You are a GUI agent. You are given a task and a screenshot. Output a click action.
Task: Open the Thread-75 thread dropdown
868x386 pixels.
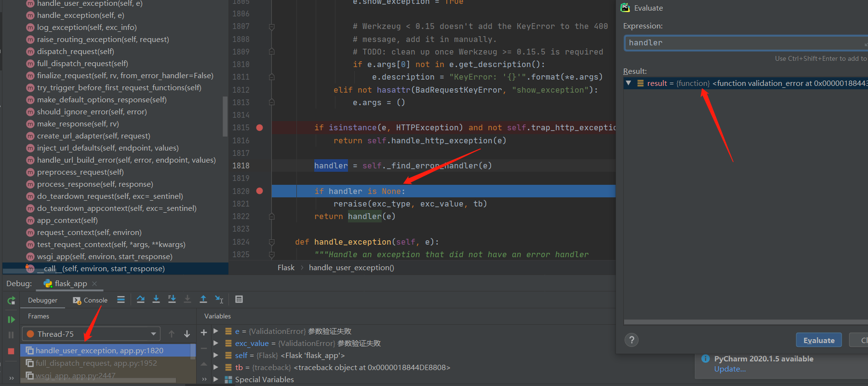[x=91, y=334]
